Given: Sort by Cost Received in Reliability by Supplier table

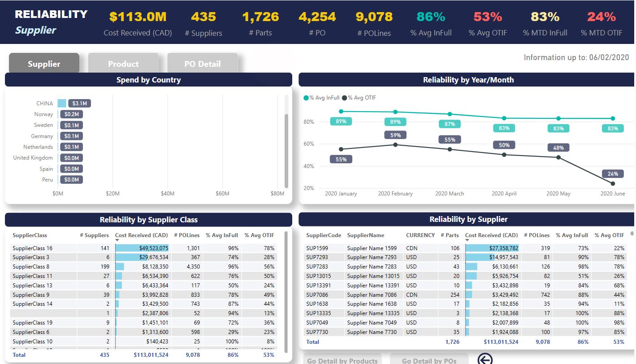Looking at the screenshot, I should [491, 235].
